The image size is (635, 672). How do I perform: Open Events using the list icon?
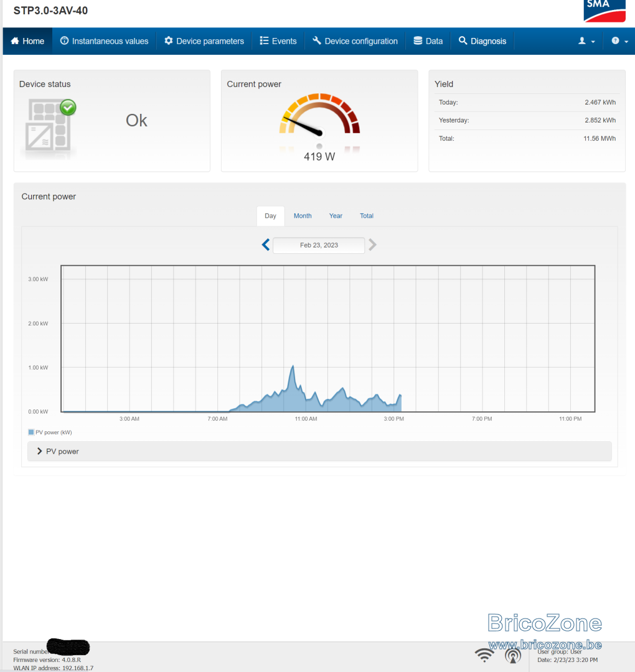[x=265, y=41]
